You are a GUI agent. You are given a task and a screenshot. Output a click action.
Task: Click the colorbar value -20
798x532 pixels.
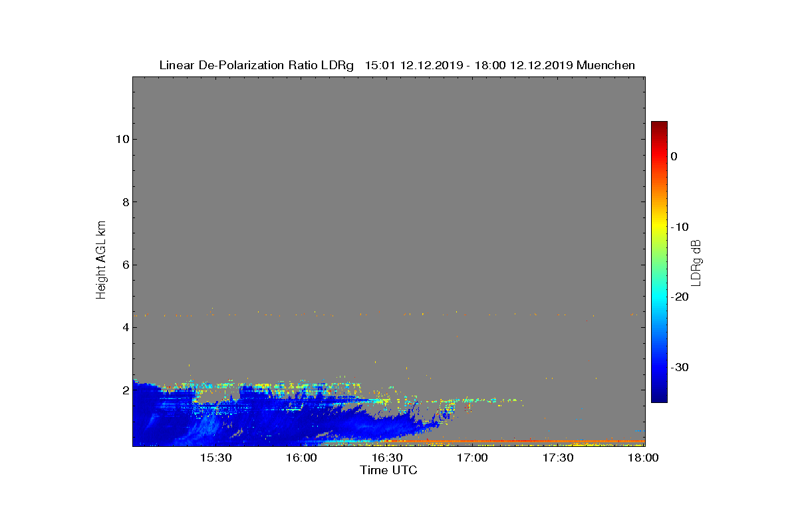point(680,297)
